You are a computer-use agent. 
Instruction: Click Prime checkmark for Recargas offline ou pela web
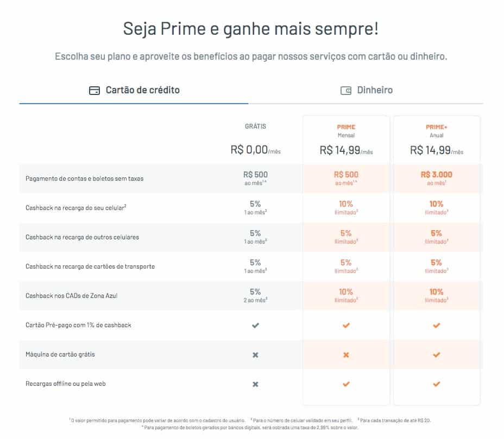pyautogui.click(x=346, y=384)
